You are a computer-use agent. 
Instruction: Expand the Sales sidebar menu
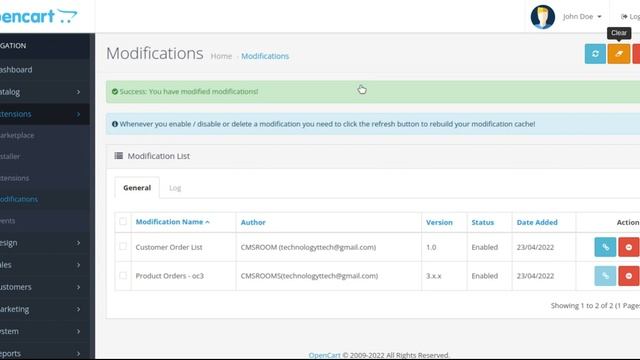click(x=45, y=265)
